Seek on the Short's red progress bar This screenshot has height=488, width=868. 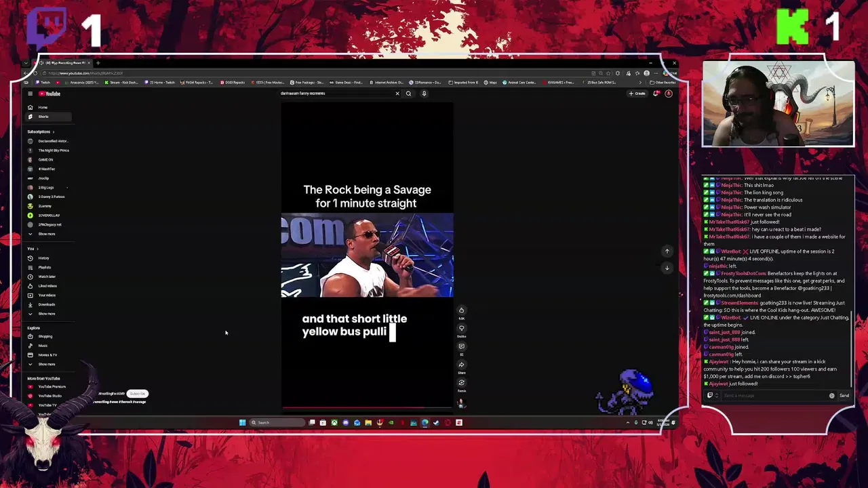point(367,408)
